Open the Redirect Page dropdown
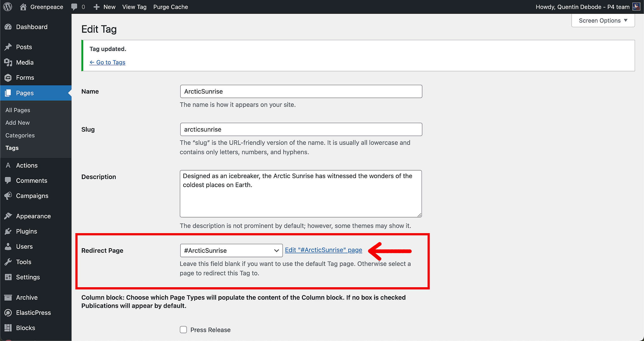Image resolution: width=644 pixels, height=341 pixels. (231, 250)
